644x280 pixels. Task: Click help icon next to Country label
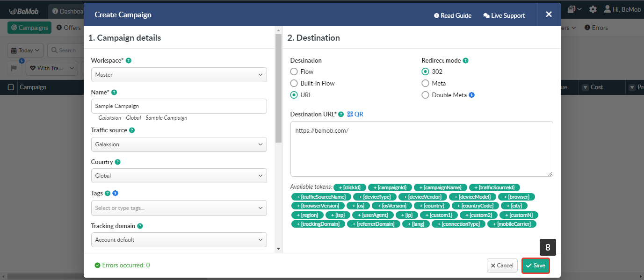tap(117, 162)
